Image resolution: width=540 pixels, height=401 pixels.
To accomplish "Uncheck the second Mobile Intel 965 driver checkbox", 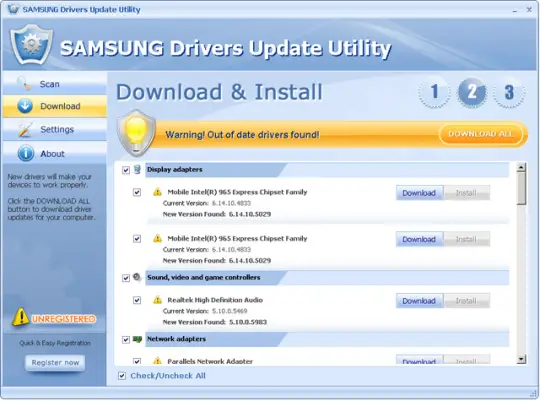I will (x=137, y=239).
